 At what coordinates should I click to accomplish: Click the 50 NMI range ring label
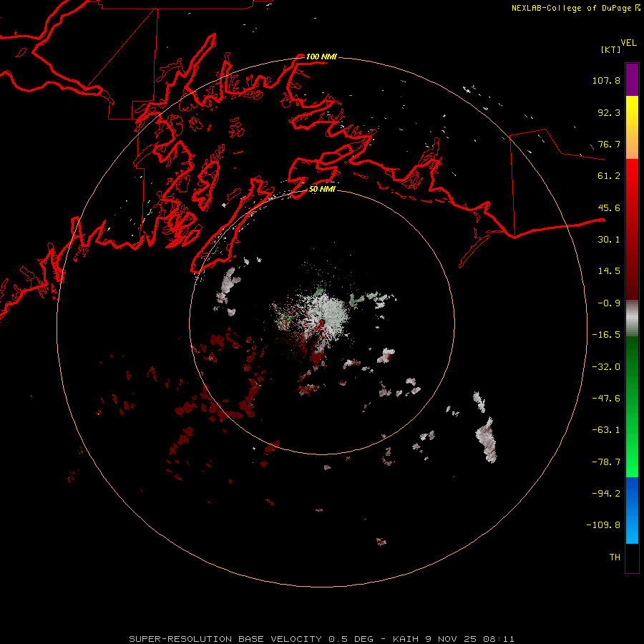[322, 189]
